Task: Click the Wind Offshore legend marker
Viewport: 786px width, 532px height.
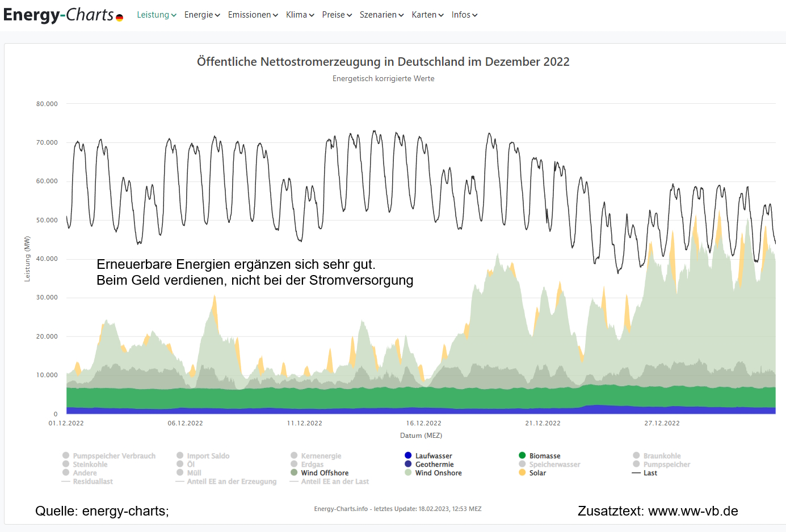Action: (294, 472)
